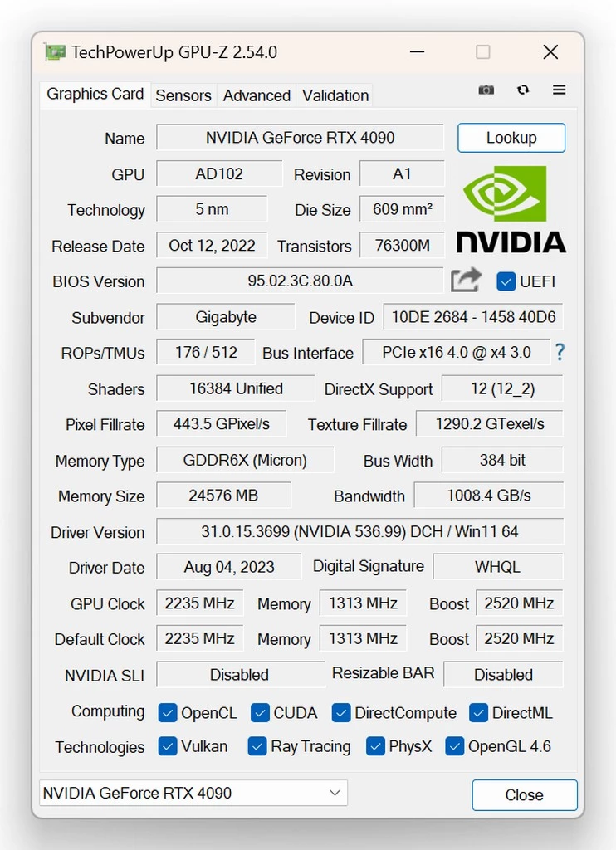
Task: Toggle the PhysX checkbox
Action: point(375,746)
